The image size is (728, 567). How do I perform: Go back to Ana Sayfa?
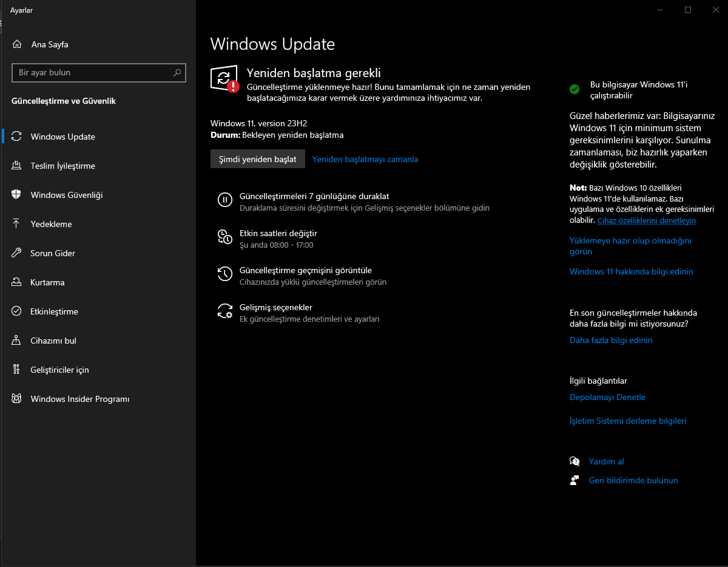tap(98, 44)
